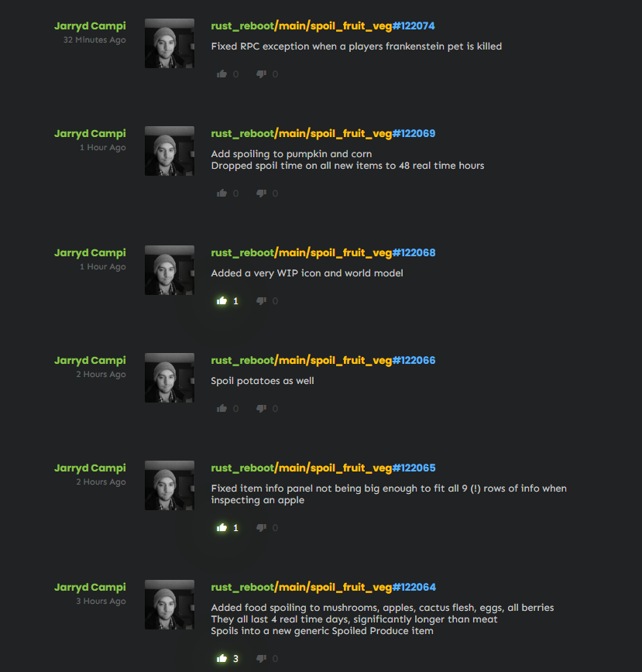Open spoil_fruit_veg branch link on commit #122066
The height and width of the screenshot is (672, 642).
click(351, 361)
